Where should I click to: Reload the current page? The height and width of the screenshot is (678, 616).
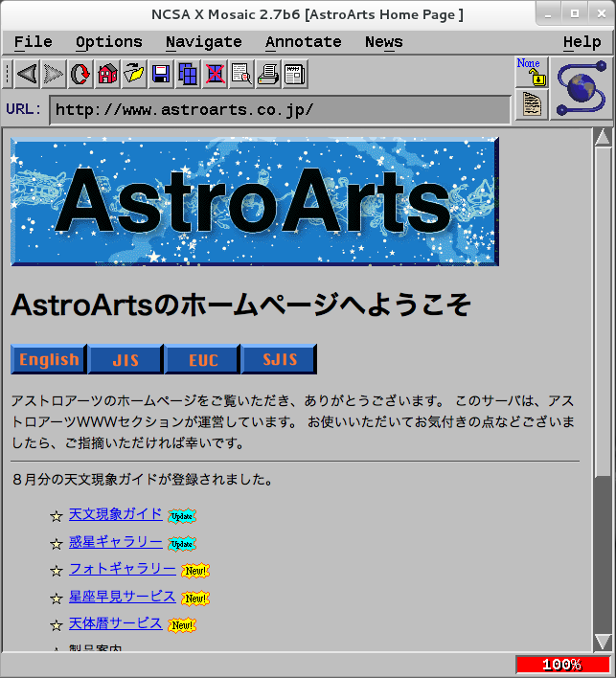(80, 74)
